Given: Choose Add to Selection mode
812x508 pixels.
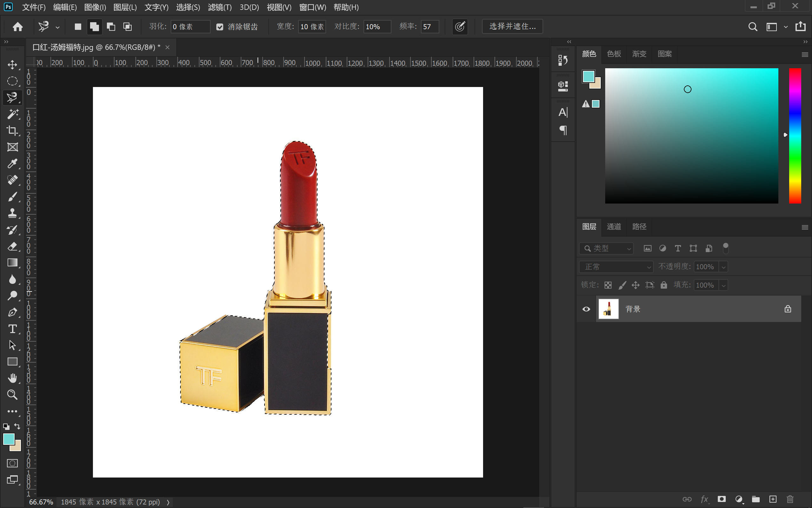Looking at the screenshot, I should coord(94,27).
